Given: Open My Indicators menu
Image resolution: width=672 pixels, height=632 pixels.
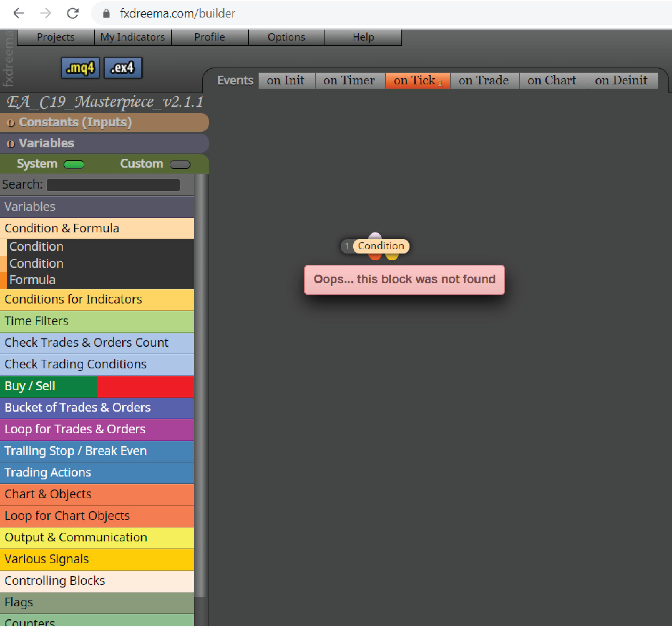Looking at the screenshot, I should (x=132, y=37).
